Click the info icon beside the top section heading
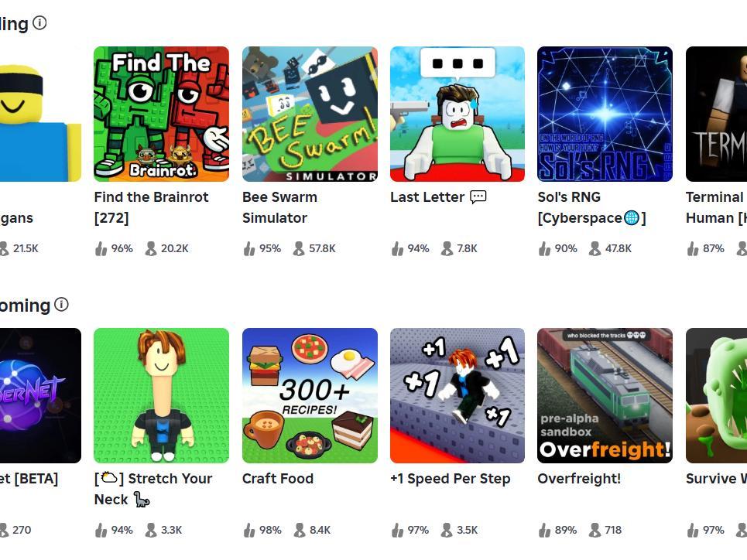 [40, 22]
